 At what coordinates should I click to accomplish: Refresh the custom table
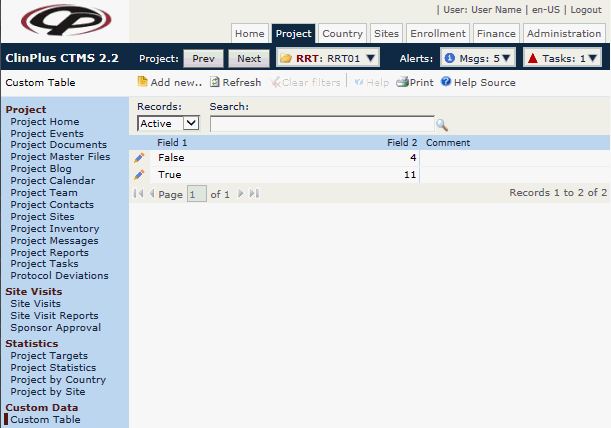(x=235, y=82)
